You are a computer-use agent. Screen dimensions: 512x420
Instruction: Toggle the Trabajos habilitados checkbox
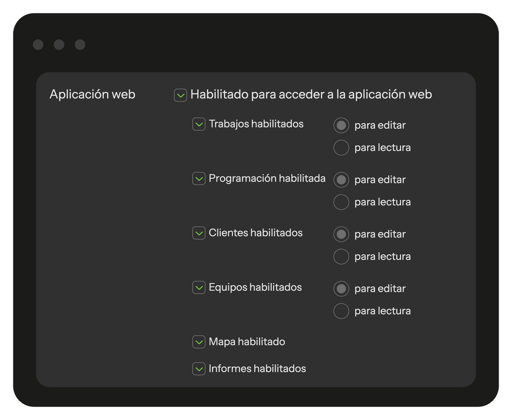(199, 124)
